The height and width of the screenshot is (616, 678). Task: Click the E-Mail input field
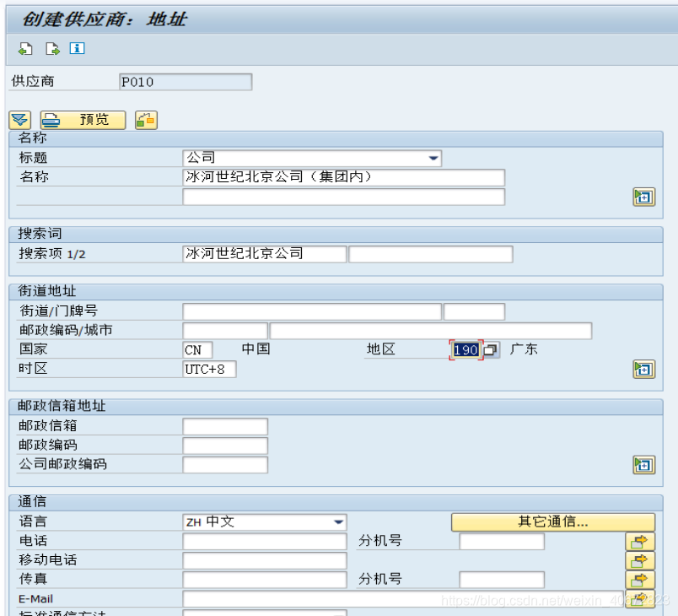pos(403,599)
